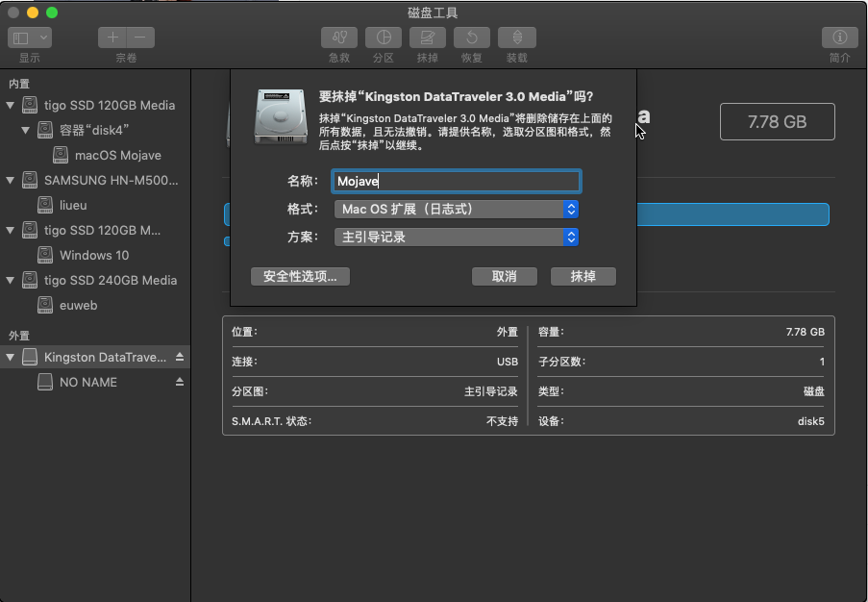The width and height of the screenshot is (868, 602).
Task: Select the Windows 10 volume in sidebar
Action: [x=96, y=255]
